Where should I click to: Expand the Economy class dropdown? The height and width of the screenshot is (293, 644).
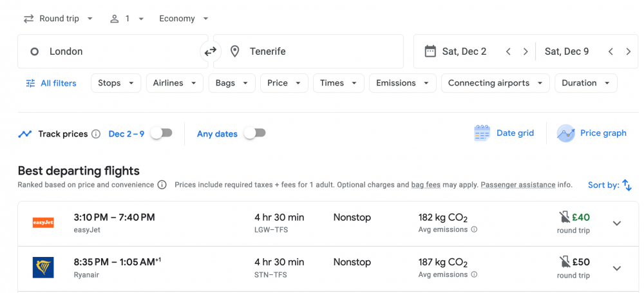184,19
